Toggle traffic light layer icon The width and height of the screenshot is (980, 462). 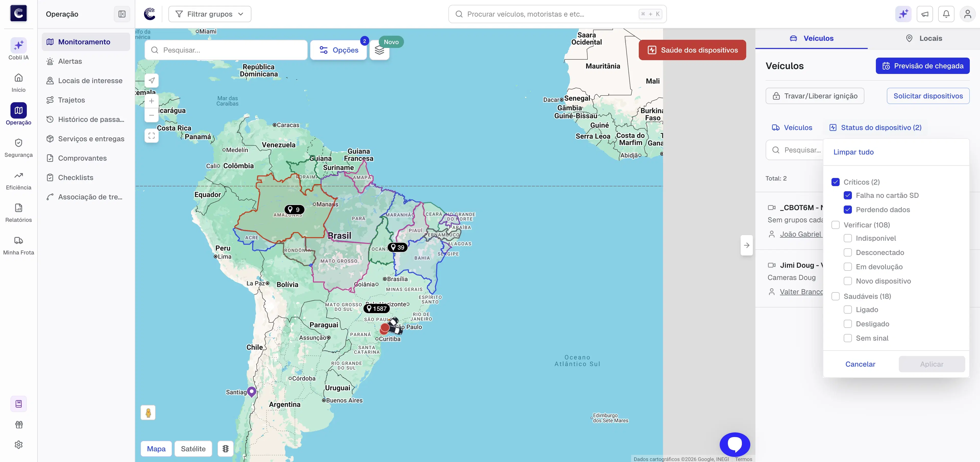pyautogui.click(x=225, y=449)
